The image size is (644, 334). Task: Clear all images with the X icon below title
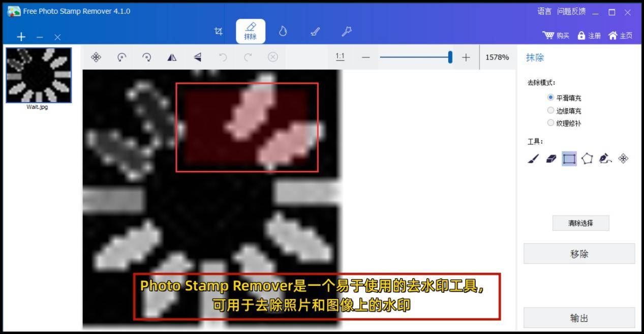click(x=57, y=37)
